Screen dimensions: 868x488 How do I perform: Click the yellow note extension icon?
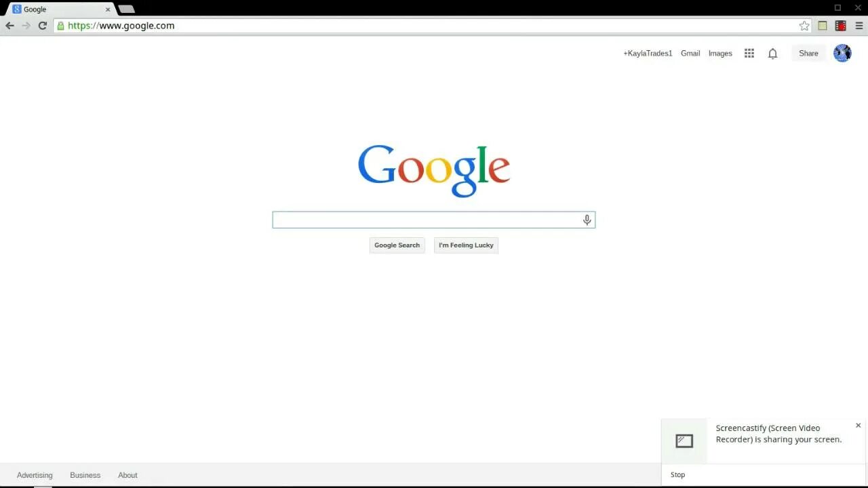point(823,26)
